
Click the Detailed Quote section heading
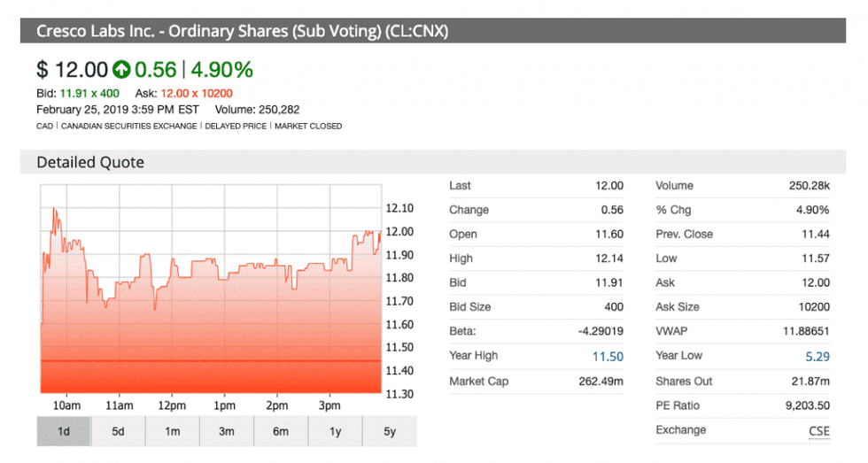click(x=90, y=163)
